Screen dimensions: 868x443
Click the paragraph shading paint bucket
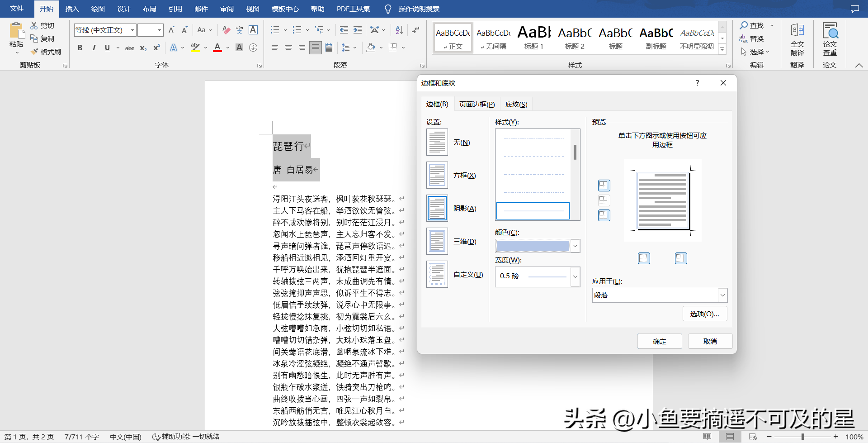(x=371, y=48)
